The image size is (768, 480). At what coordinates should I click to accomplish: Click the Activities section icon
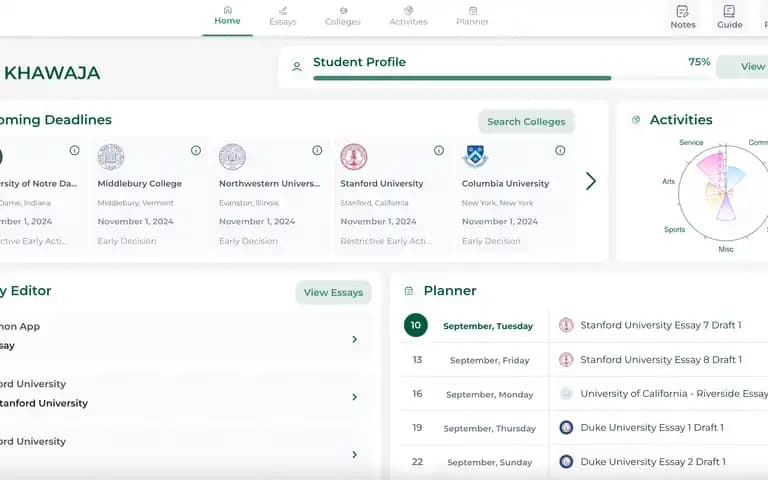(636, 120)
